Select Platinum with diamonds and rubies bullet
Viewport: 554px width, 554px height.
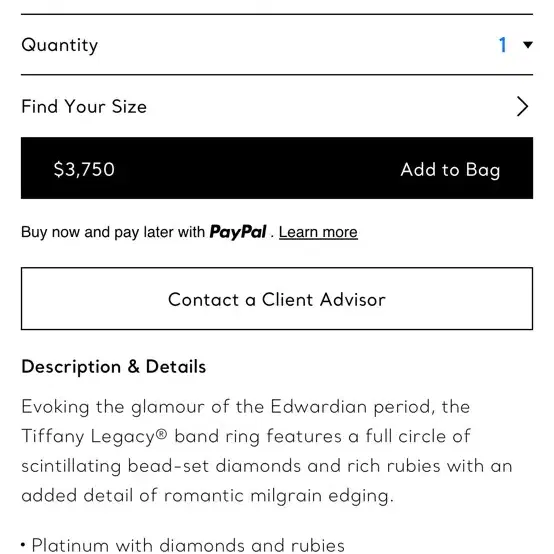[188, 545]
